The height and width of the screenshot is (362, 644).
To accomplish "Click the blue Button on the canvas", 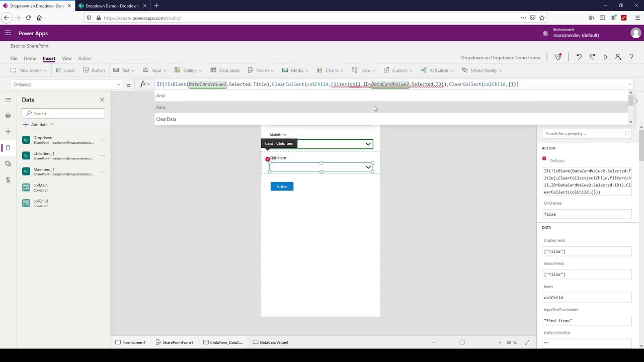I will [282, 187].
